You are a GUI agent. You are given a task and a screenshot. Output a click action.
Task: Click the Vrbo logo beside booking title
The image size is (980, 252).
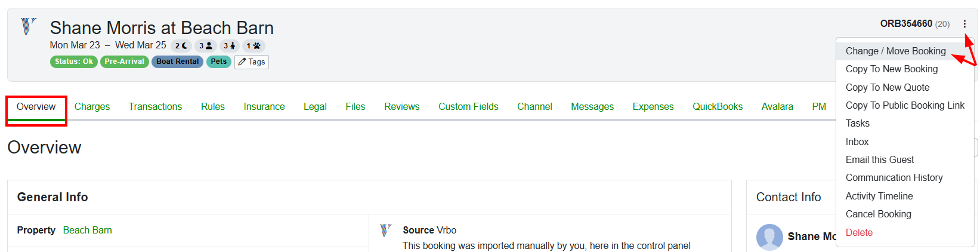coord(28,26)
